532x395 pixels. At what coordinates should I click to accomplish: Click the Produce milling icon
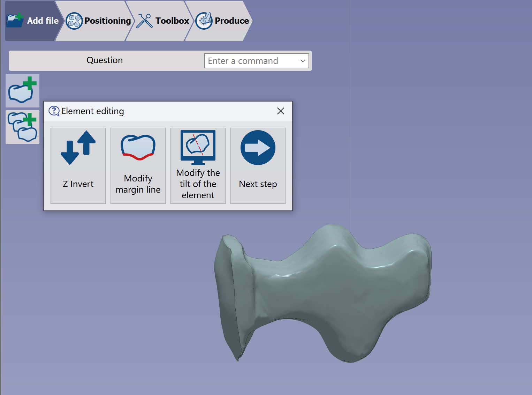[204, 21]
